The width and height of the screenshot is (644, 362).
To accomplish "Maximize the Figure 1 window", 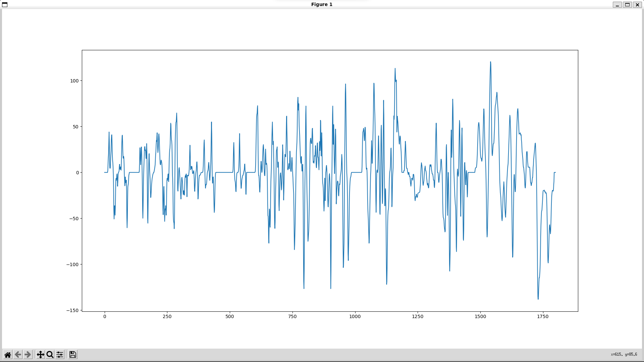I will (x=627, y=5).
